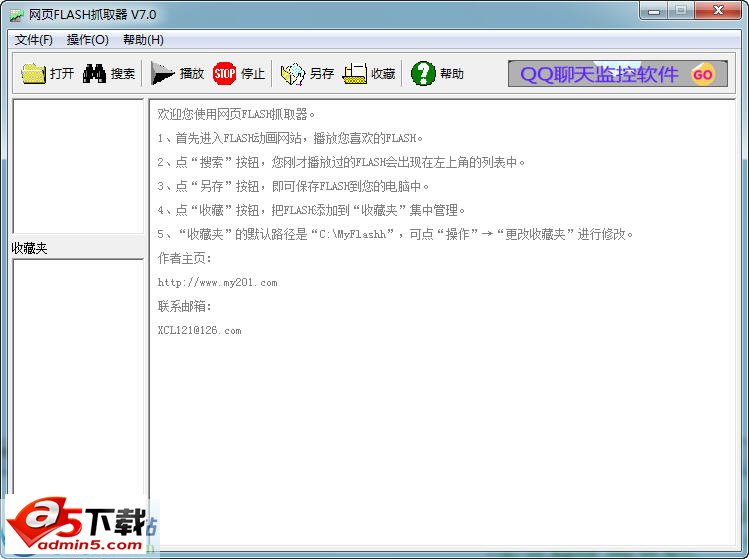
Task: Click the Favorites (收藏) icon
Action: [x=354, y=74]
